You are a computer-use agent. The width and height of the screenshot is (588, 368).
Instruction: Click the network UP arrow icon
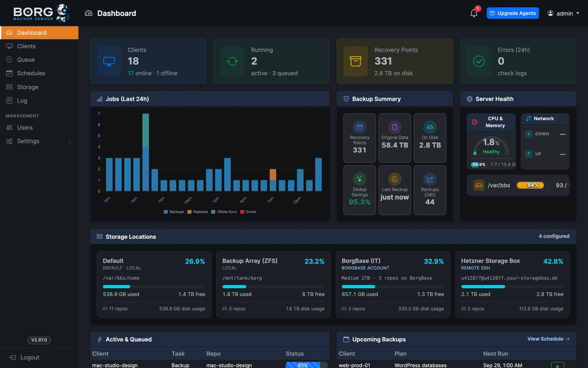point(528,154)
